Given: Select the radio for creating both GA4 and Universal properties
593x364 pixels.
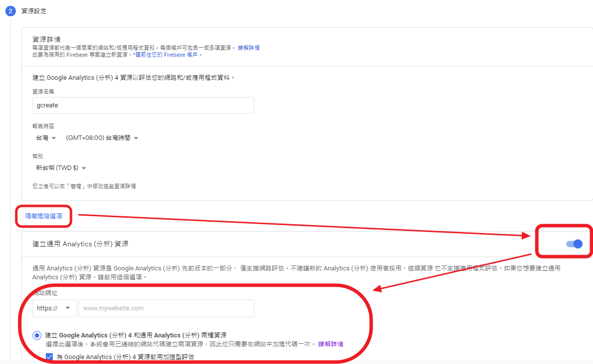Looking at the screenshot, I should 37,335.
